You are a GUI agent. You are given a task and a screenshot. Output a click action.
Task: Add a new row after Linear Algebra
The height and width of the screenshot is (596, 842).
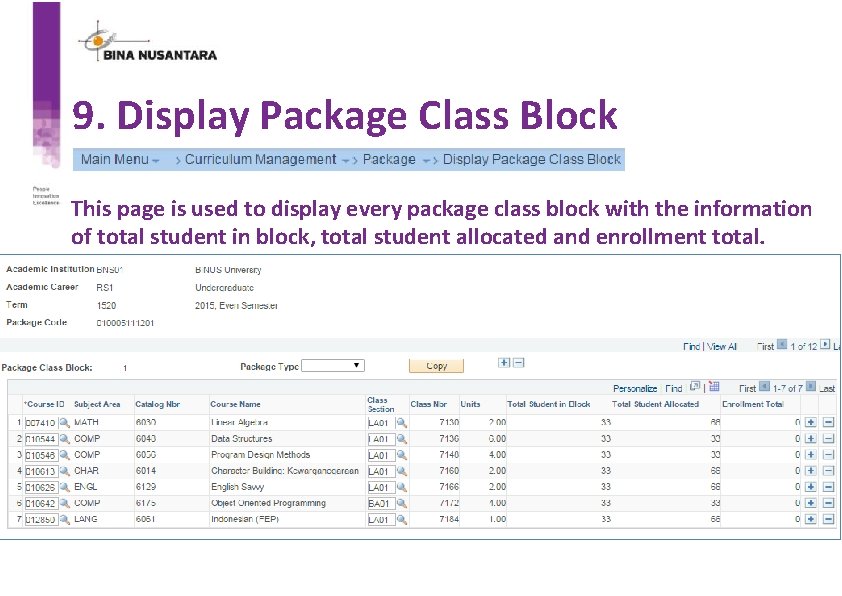811,424
